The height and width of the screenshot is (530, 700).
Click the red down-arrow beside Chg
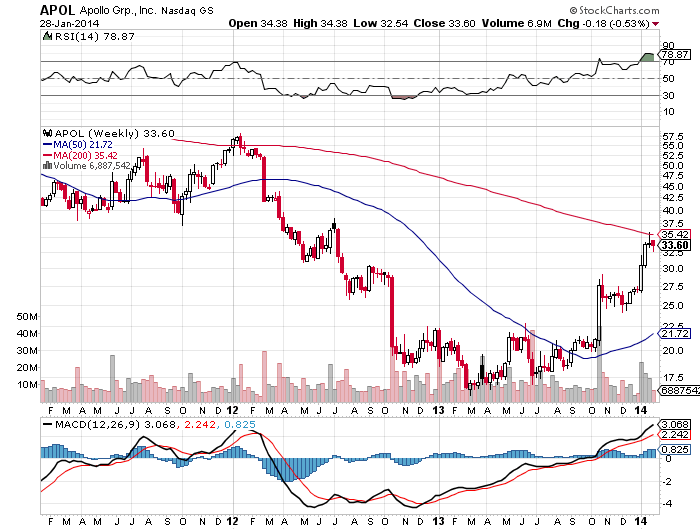pos(655,24)
